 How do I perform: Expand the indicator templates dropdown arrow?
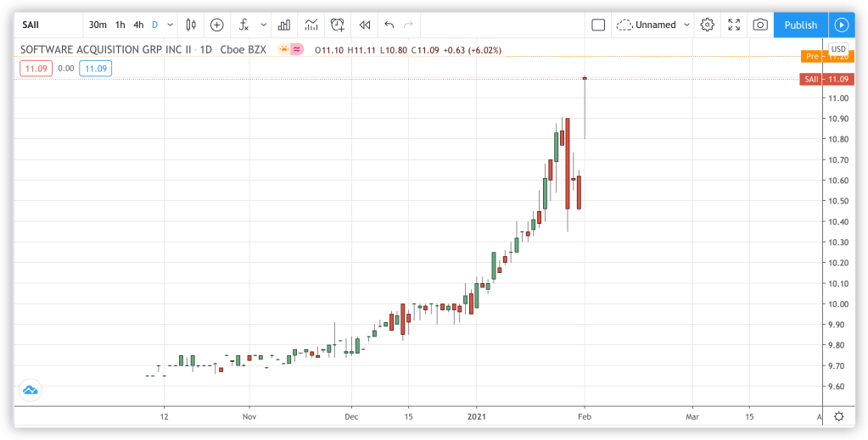point(263,25)
